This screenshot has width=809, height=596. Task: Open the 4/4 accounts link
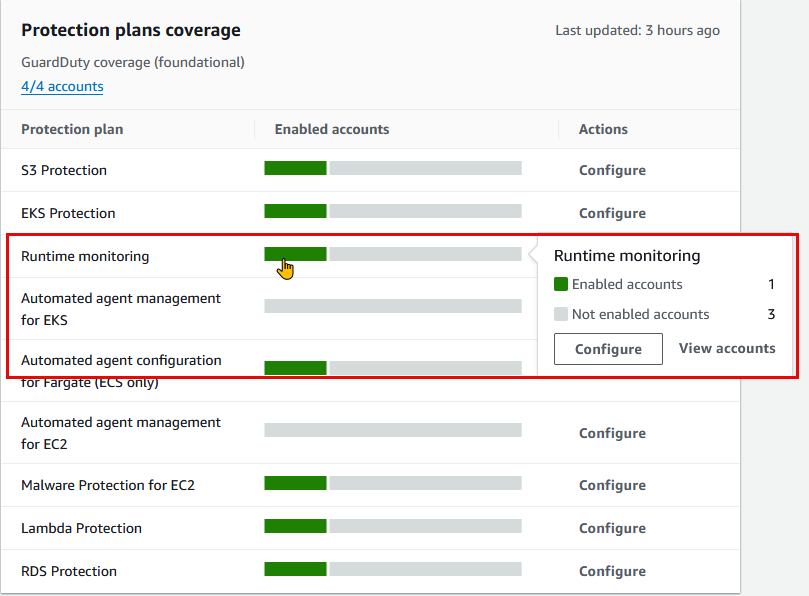(61, 87)
